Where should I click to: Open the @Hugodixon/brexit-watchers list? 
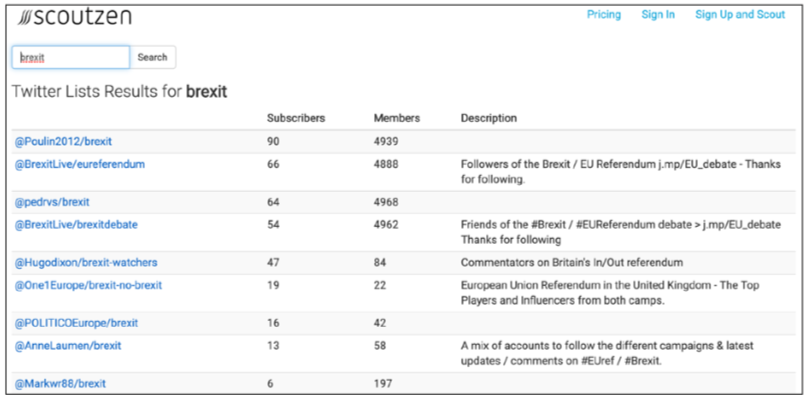(85, 263)
